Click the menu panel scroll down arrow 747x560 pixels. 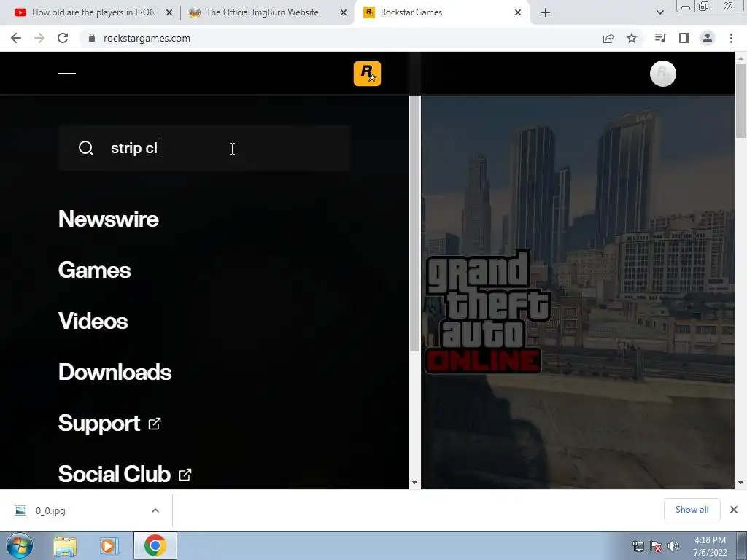pyautogui.click(x=414, y=483)
